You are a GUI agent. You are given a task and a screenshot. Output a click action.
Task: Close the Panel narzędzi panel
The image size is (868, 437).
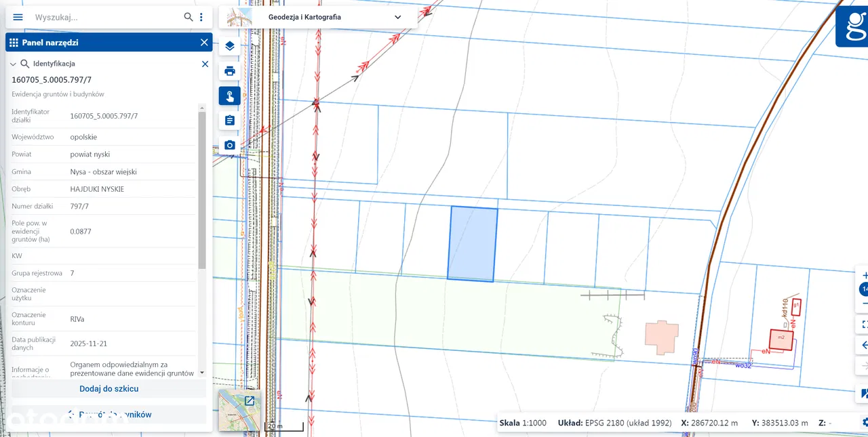click(204, 42)
